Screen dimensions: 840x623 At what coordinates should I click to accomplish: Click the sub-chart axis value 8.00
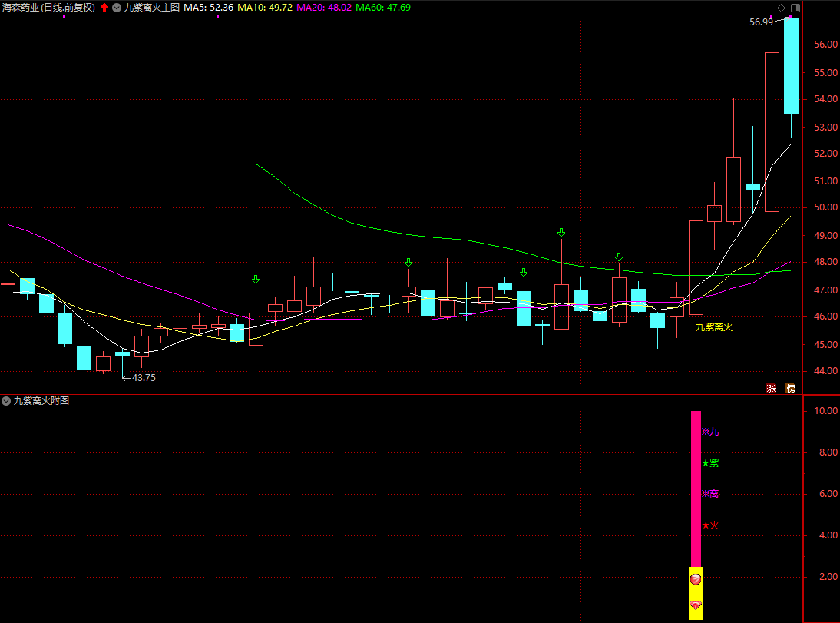pyautogui.click(x=828, y=452)
